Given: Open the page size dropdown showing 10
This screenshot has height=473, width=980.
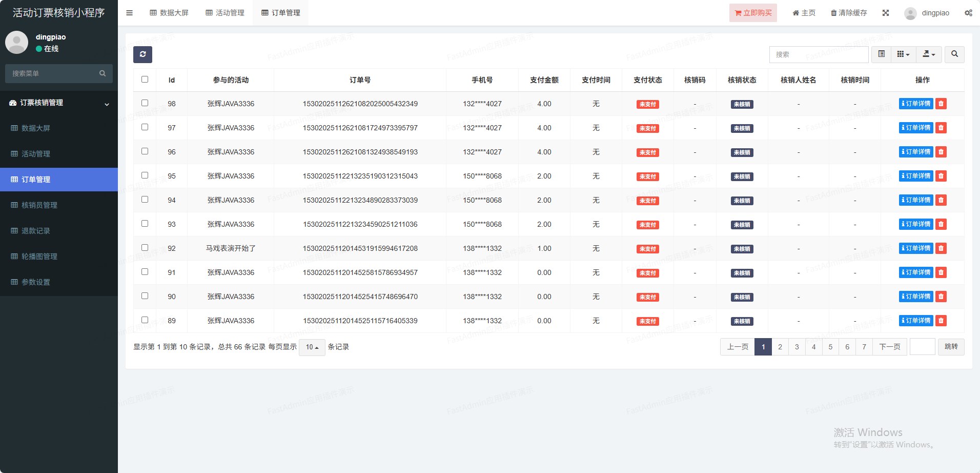Looking at the screenshot, I should click(312, 347).
